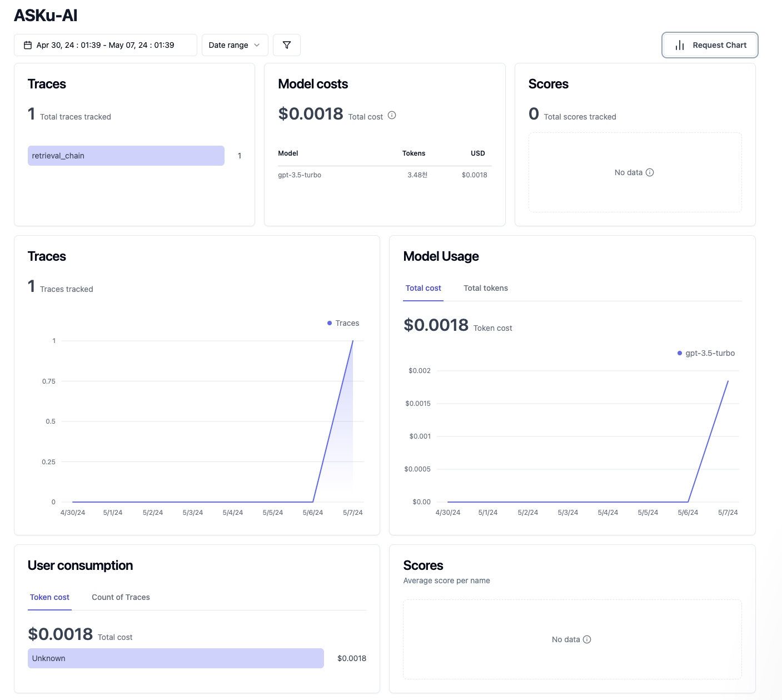Switch to Total tokens tab
This screenshot has width=782, height=700.
[x=486, y=288]
